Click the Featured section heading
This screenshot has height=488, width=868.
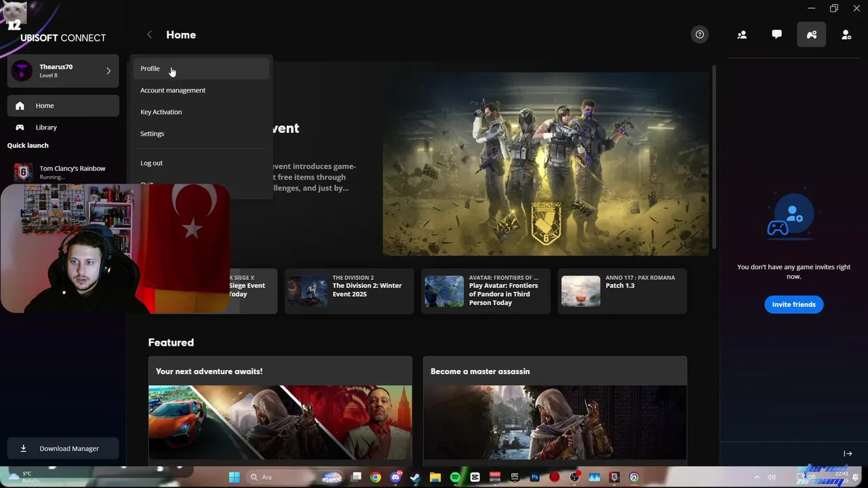[171, 342]
